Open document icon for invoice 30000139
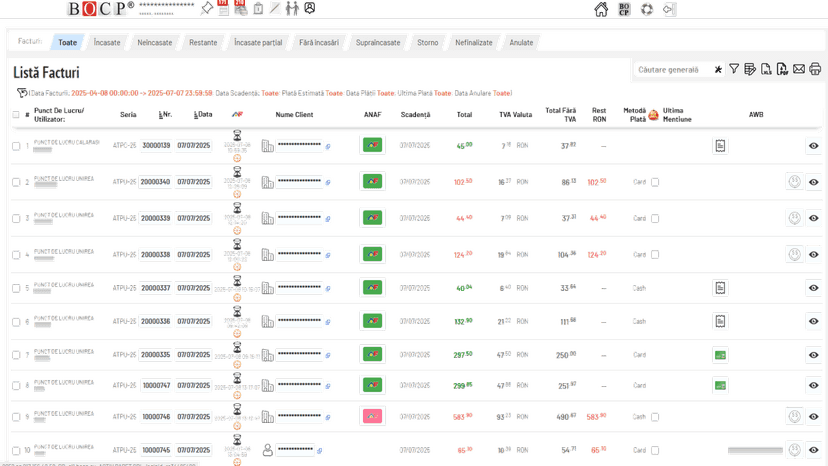 (720, 146)
